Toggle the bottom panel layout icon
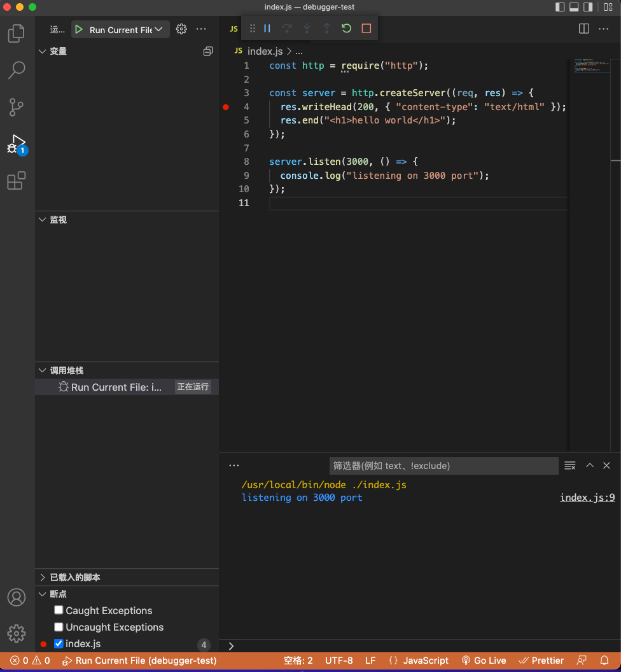Viewport: 621px width, 672px height. [x=574, y=7]
